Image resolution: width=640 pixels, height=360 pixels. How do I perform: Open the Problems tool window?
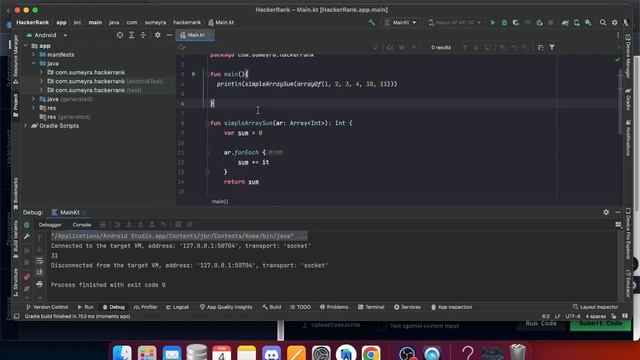(x=334, y=307)
